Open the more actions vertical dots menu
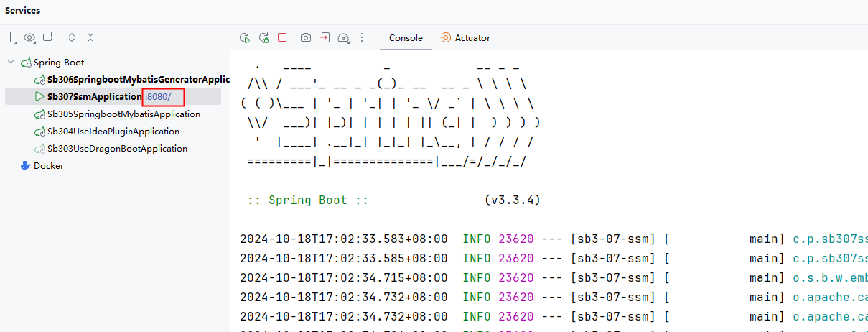Screen dimensions: 868x332 [362, 37]
